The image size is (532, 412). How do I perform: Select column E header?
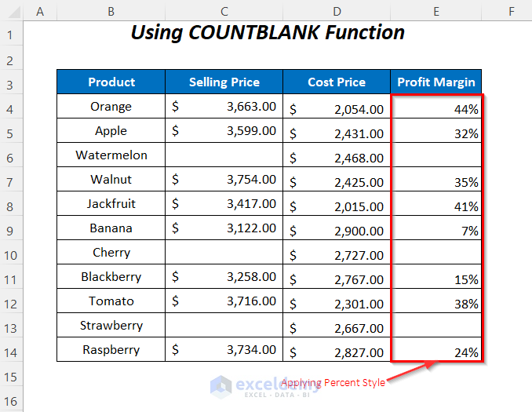(436, 12)
